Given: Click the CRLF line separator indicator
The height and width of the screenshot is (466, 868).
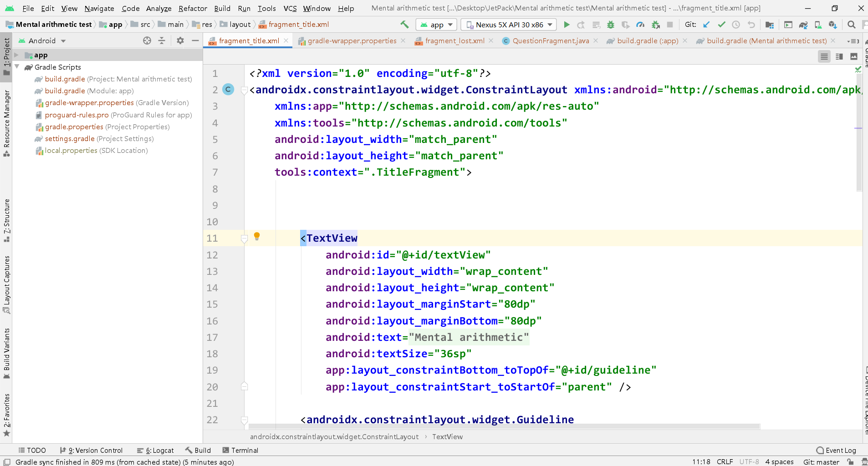Looking at the screenshot, I should [725, 462].
